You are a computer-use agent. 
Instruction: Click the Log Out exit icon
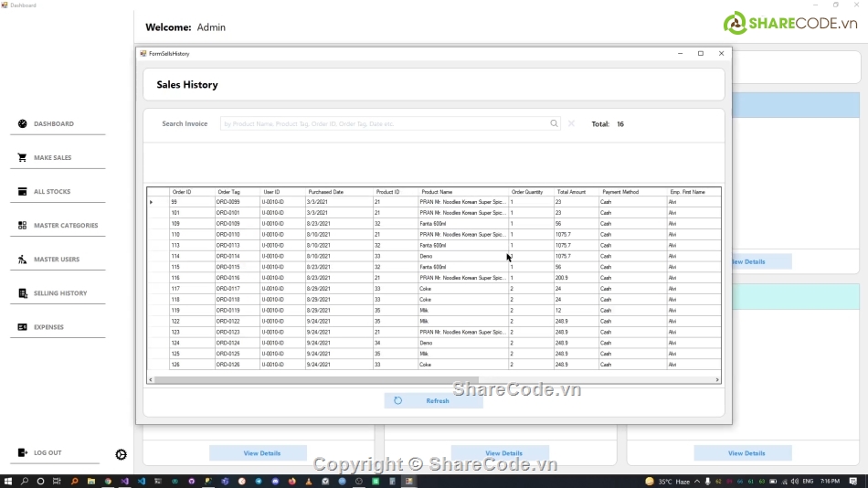22,452
